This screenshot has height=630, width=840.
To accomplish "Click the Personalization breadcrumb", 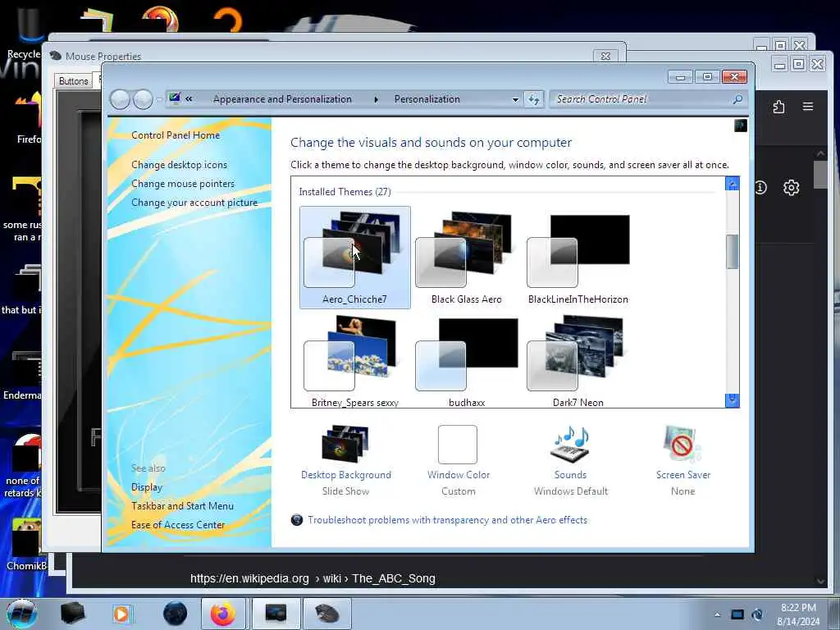I will tap(427, 99).
